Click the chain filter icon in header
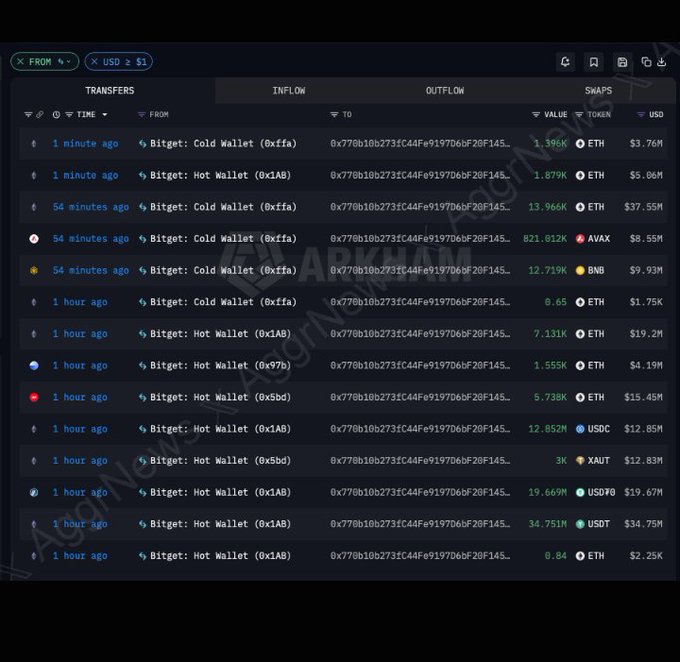 tap(28, 115)
